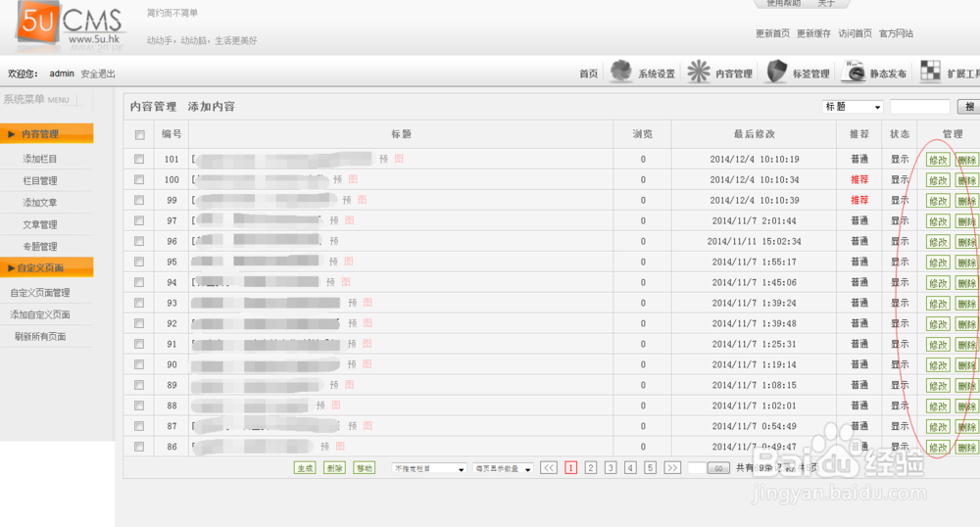Click the 内容管理 asterisk icon in top nav
Screen dimensions: 980x527
(x=699, y=72)
